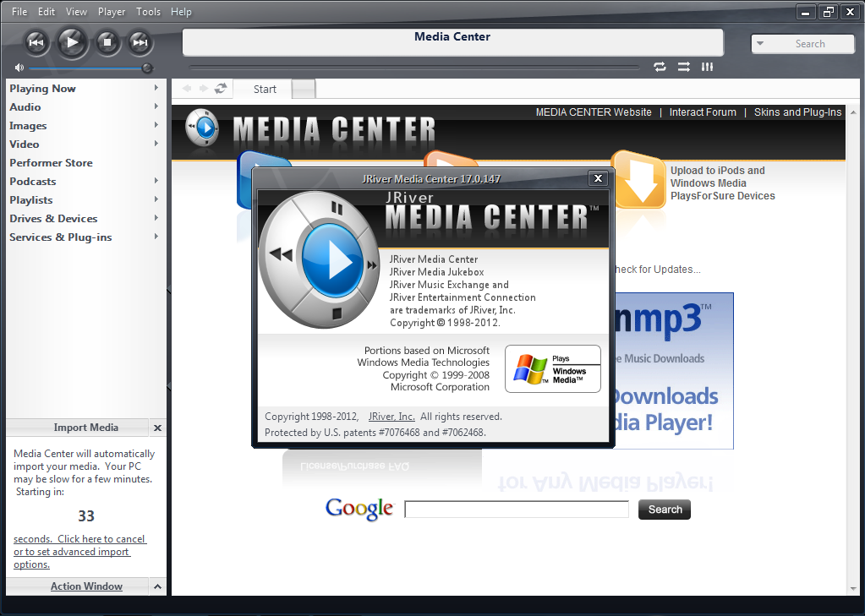Open the File menu

click(x=19, y=12)
